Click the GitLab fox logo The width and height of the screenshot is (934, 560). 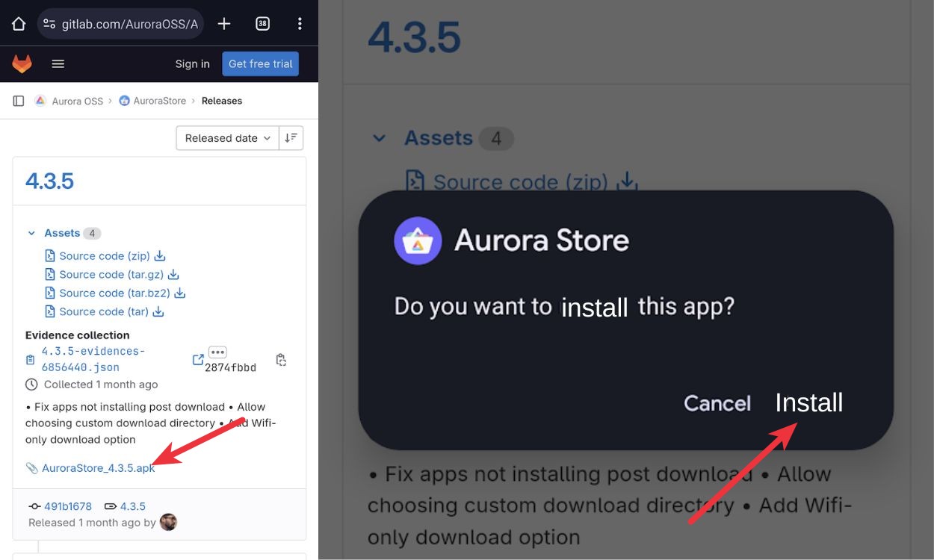(x=22, y=63)
